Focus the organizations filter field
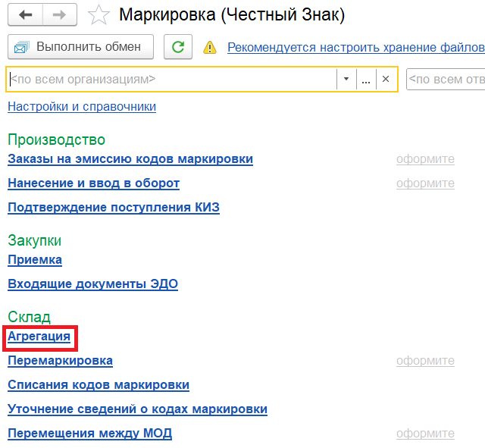 [173, 79]
